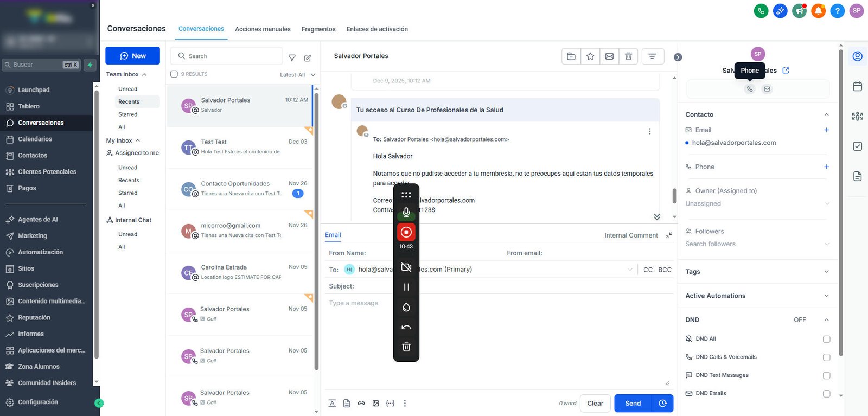
Task: Switch composer to Internal Comment tab
Action: tap(631, 235)
